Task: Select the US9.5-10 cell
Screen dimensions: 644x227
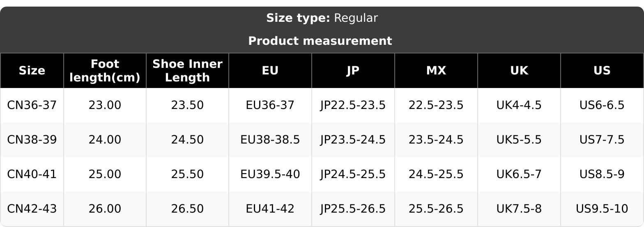Action: coord(602,209)
